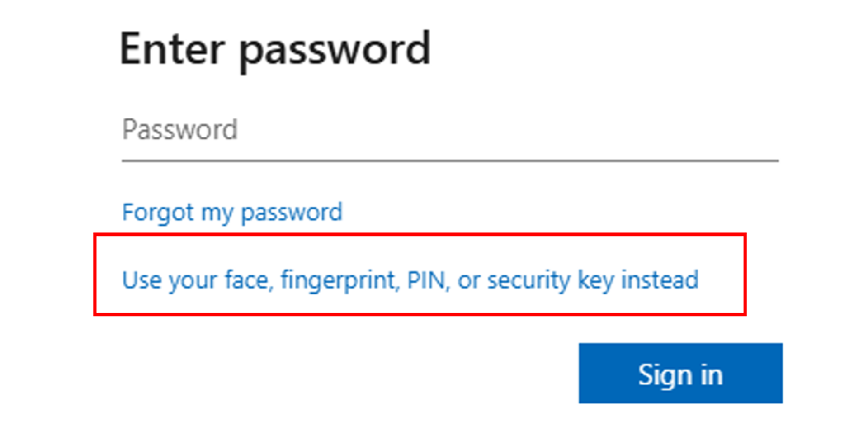This screenshot has width=868, height=436.
Task: Click the Enter password heading
Action: pos(276,47)
